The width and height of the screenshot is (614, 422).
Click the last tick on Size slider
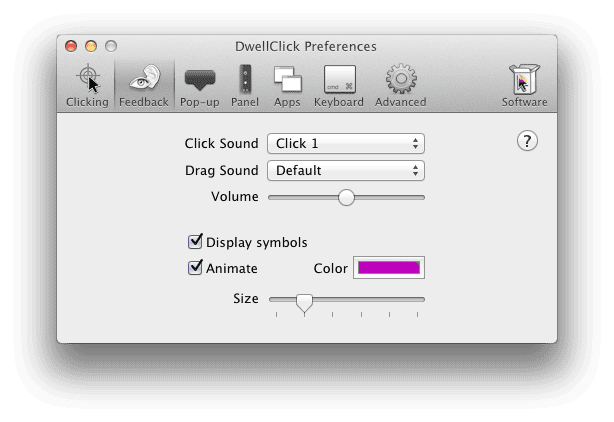tap(417, 314)
